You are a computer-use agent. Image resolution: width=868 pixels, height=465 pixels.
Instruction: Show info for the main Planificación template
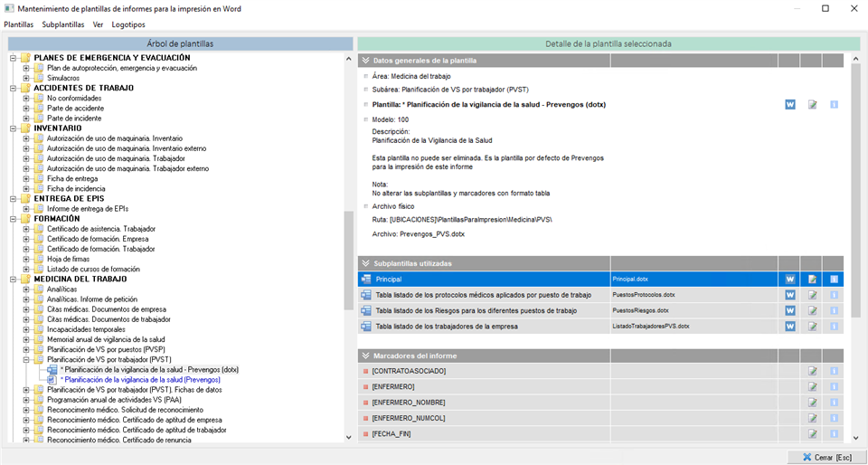[834, 105]
